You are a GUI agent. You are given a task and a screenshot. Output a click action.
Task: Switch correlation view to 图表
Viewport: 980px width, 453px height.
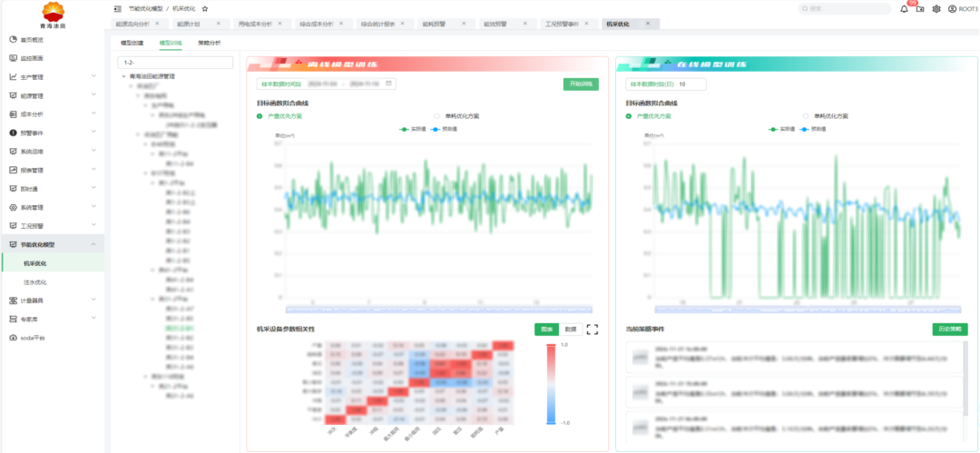point(546,330)
